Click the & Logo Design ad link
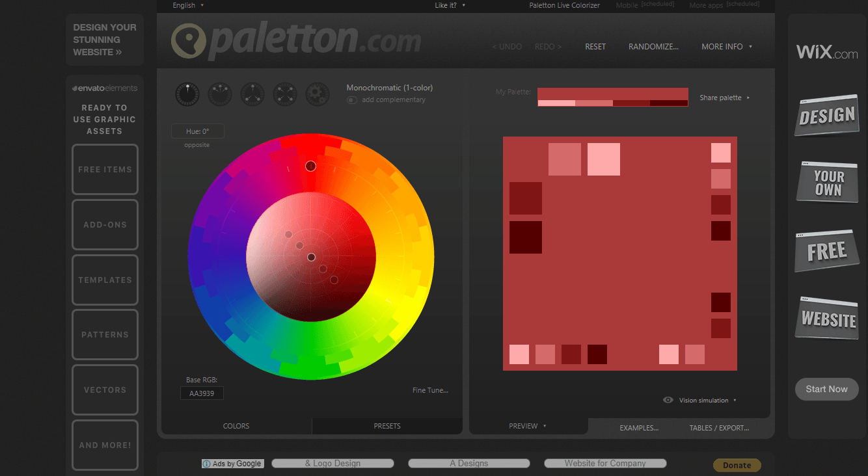This screenshot has width=868, height=476. 332,464
